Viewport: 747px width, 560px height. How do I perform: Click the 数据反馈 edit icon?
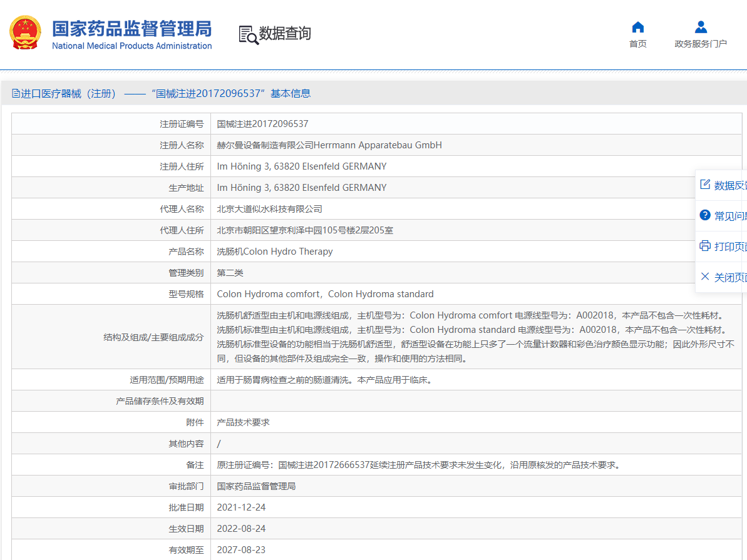click(705, 185)
